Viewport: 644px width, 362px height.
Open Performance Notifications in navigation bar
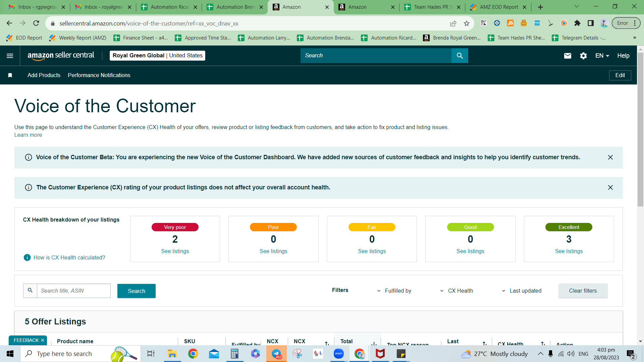coord(99,75)
